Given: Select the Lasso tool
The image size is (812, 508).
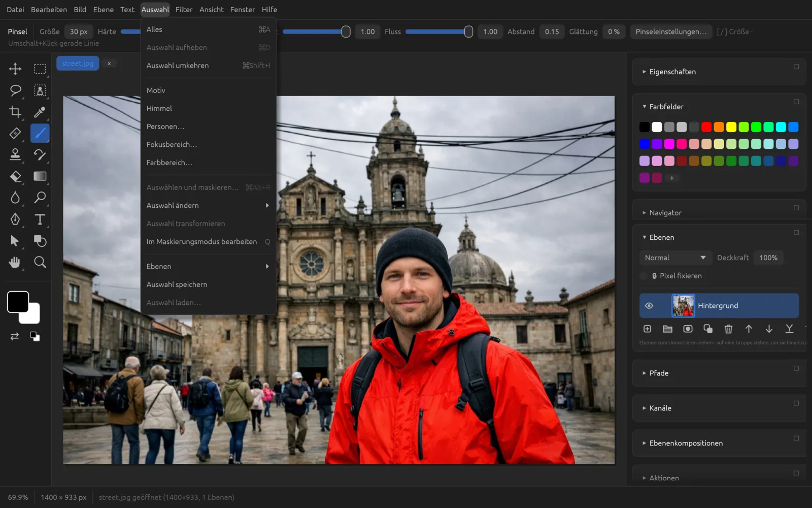Looking at the screenshot, I should pyautogui.click(x=15, y=90).
